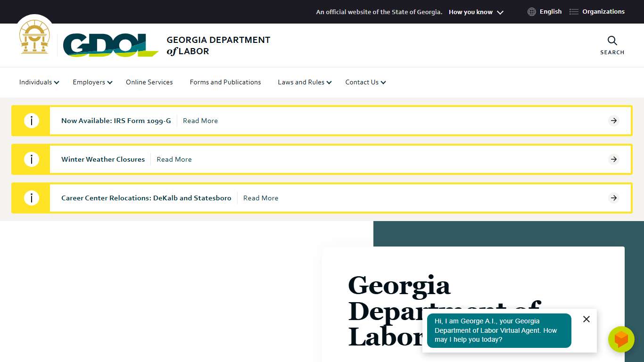
Task: Click the Georgia state seal logo
Action: click(x=34, y=37)
